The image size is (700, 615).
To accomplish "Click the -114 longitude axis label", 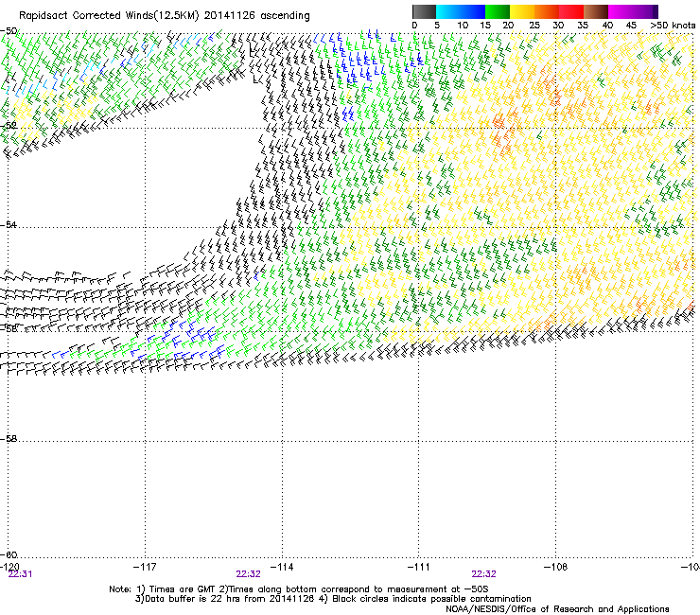I will [x=282, y=567].
